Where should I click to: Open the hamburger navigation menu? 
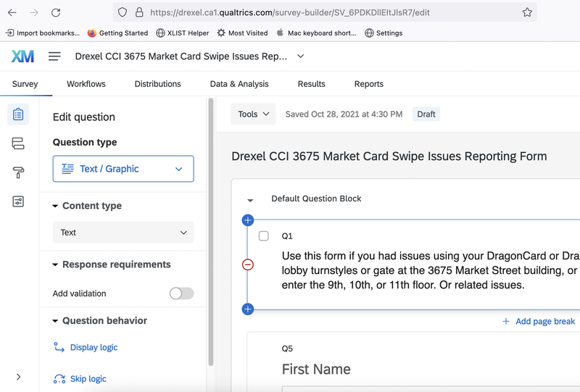coord(54,57)
